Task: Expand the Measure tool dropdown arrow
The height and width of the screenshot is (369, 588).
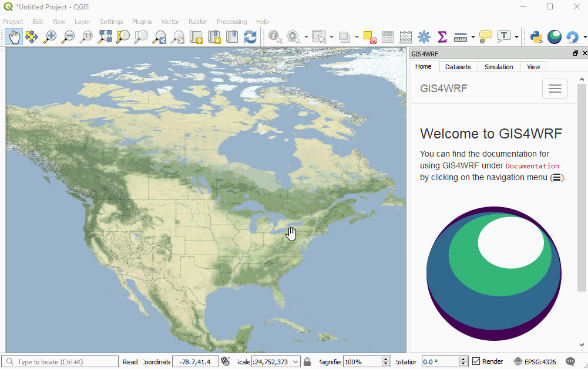Action: tap(473, 37)
